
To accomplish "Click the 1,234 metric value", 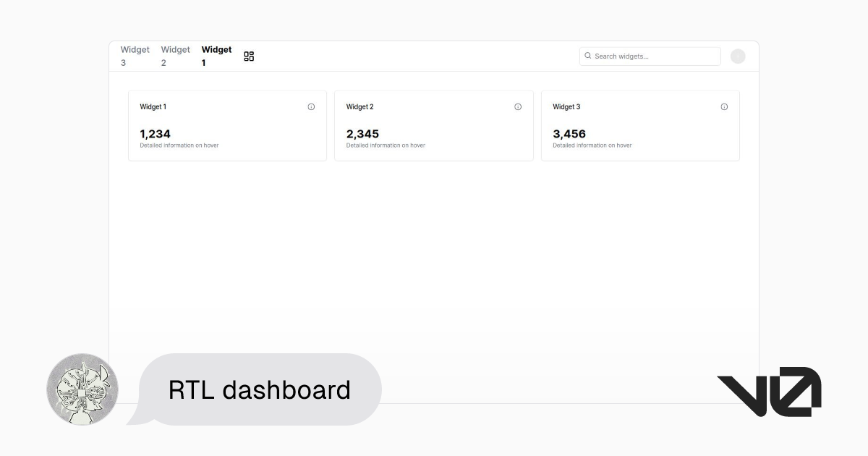I will point(156,134).
